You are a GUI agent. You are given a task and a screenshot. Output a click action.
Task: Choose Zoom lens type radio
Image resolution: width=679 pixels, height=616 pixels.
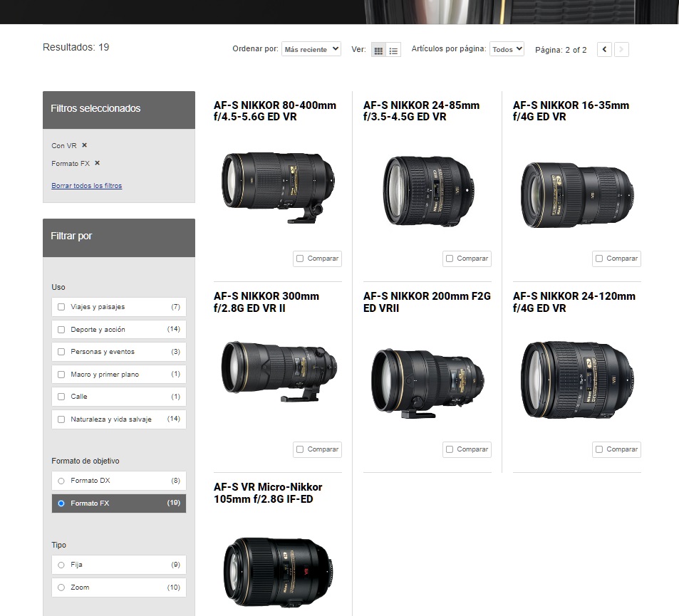point(61,588)
